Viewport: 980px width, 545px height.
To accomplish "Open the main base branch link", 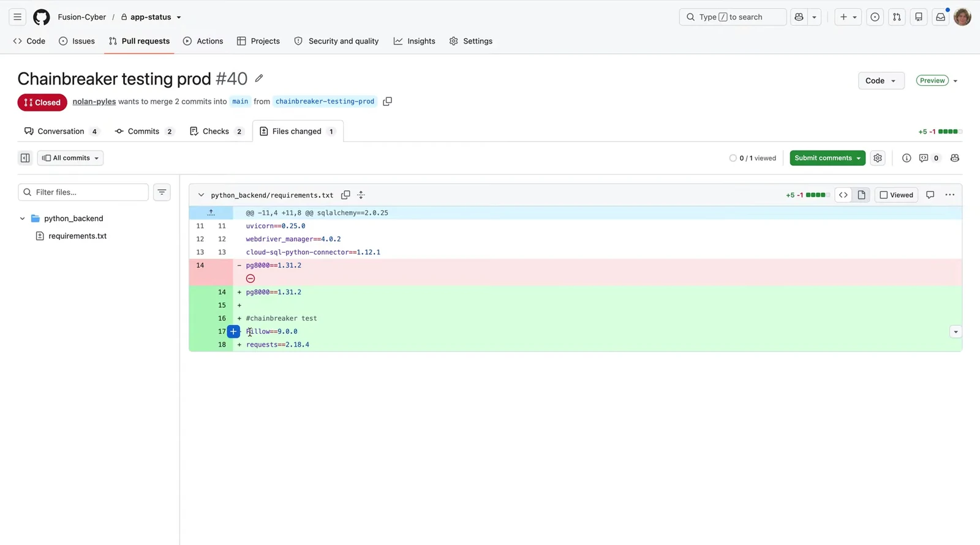I will [x=240, y=102].
